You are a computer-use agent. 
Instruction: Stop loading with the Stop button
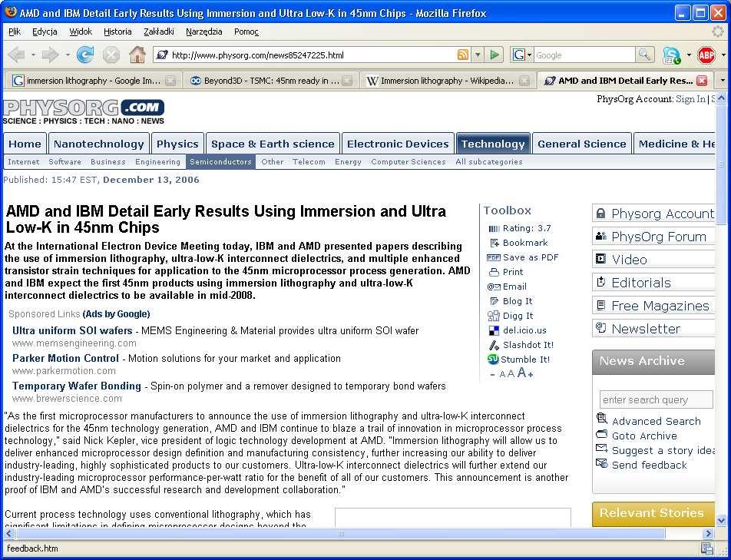click(x=111, y=55)
